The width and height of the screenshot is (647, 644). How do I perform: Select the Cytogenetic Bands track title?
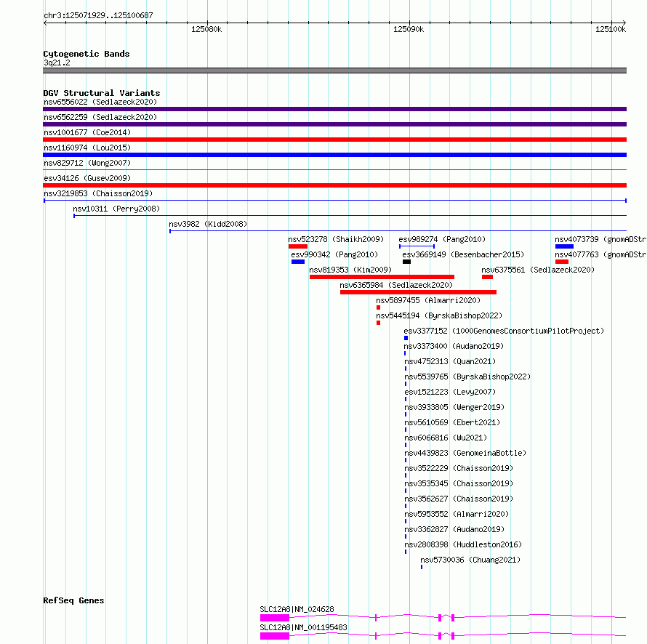click(87, 54)
